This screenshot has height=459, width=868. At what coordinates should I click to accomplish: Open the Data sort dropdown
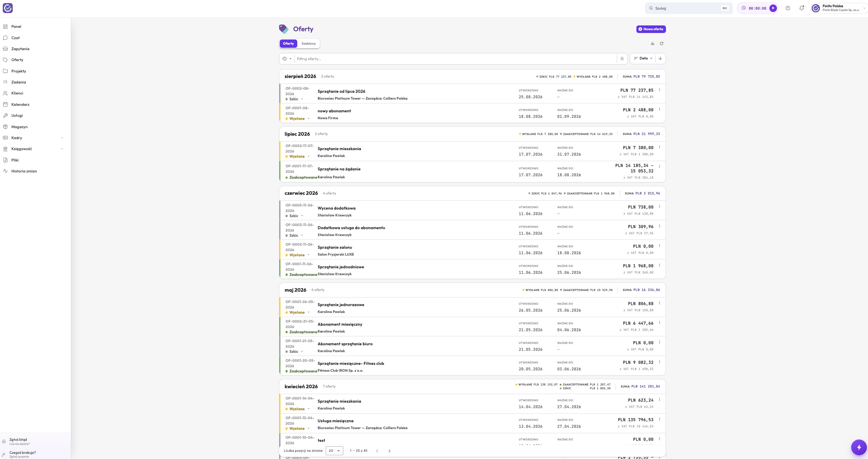tap(643, 58)
